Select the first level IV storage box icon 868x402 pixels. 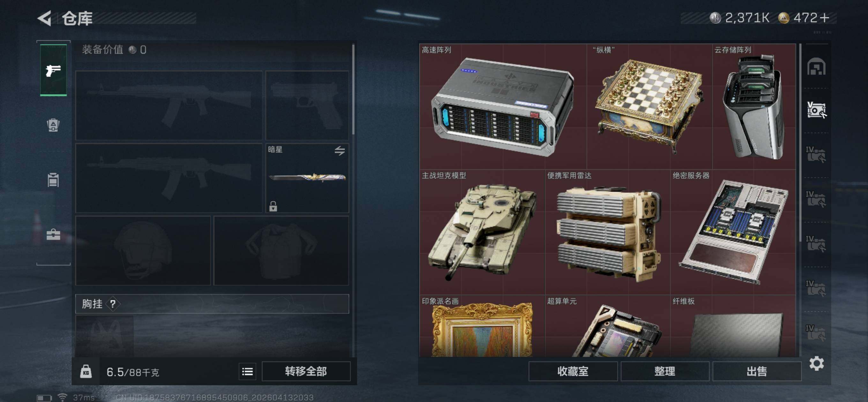tap(816, 154)
